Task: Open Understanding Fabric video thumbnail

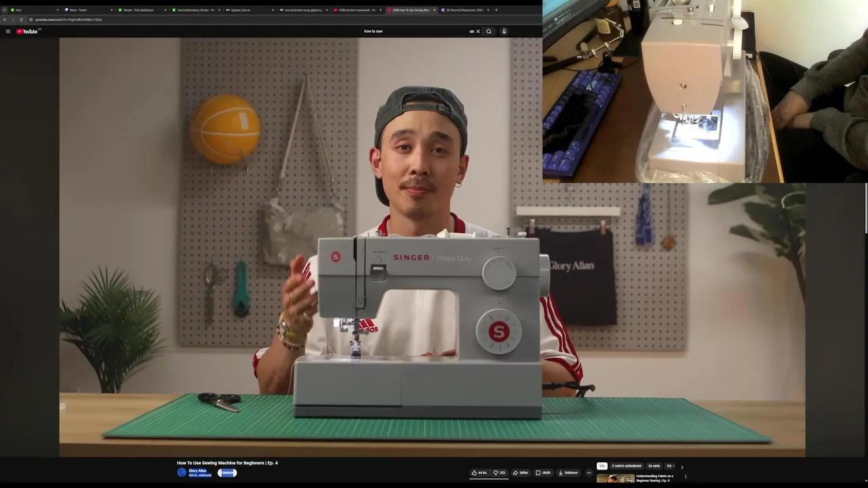Action: pyautogui.click(x=616, y=479)
